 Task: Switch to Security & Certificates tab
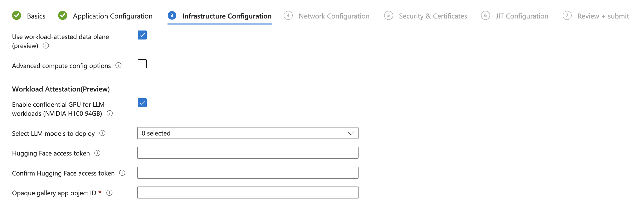pos(433,16)
